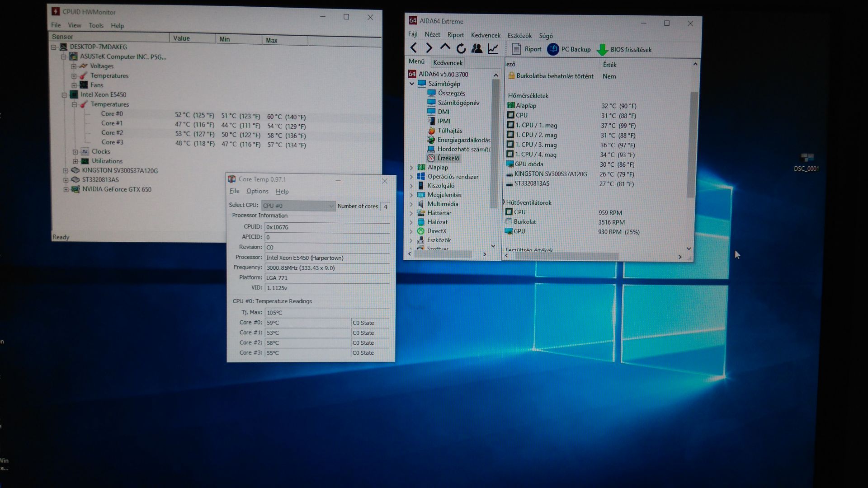Click AIDA64 tree vertical scrollbar
The width and height of the screenshot is (868, 488).
click(x=495, y=145)
